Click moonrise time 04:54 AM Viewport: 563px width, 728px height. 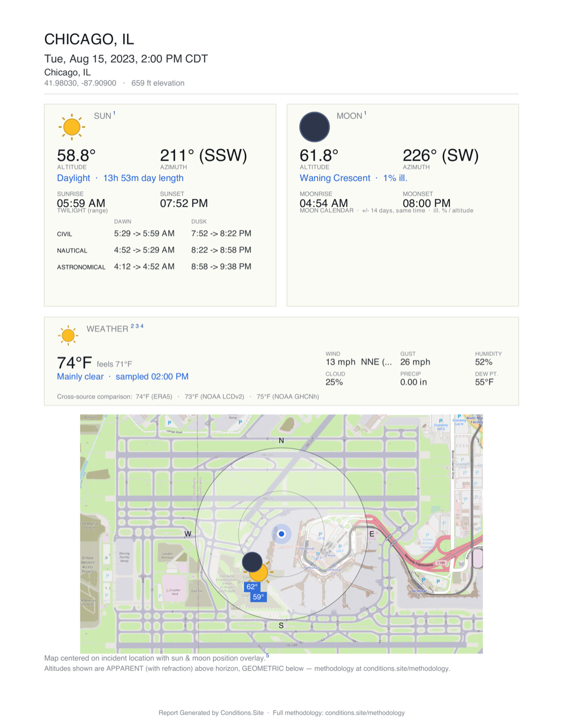coord(324,203)
